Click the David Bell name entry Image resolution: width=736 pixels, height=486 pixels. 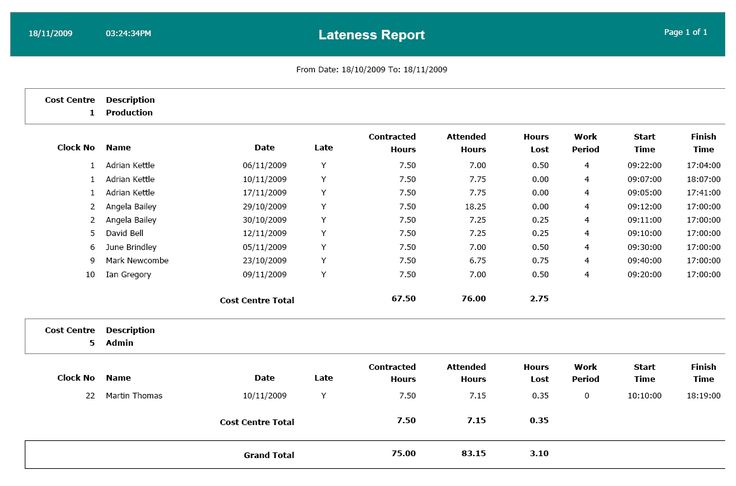126,233
